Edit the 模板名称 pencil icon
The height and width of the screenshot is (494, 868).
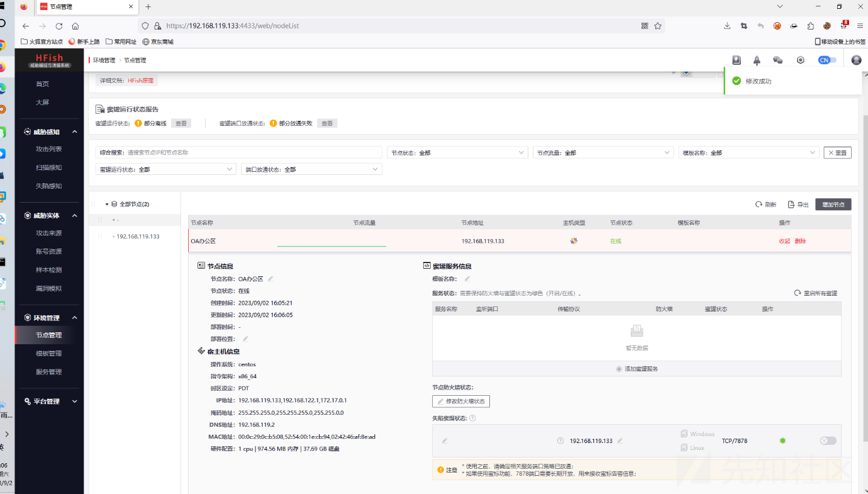467,279
